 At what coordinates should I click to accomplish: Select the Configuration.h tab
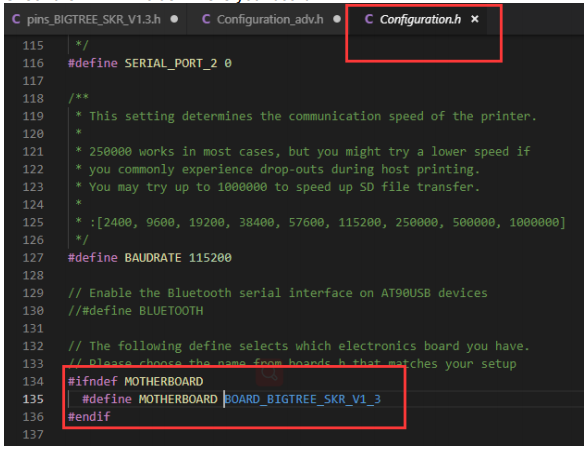(420, 19)
